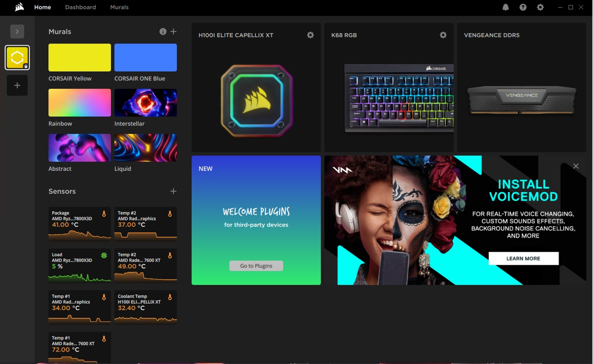Click the Murals section heading
Viewport: 593px width, 364px height.
pos(60,31)
